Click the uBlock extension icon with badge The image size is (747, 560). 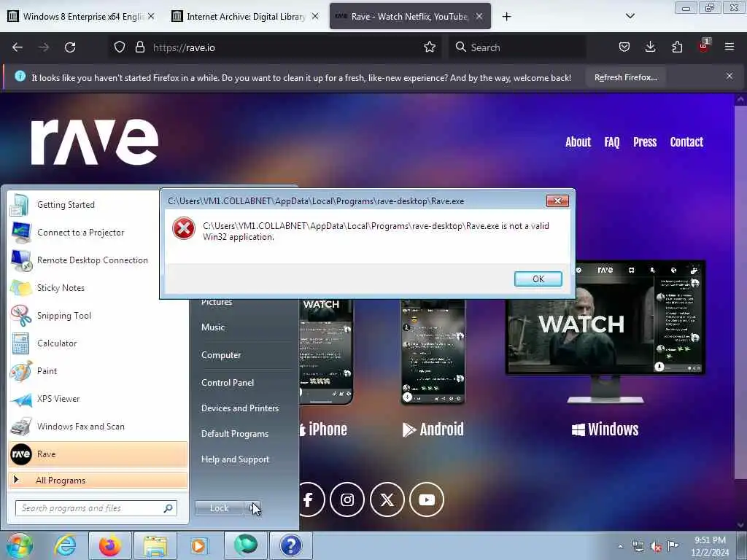[704, 46]
